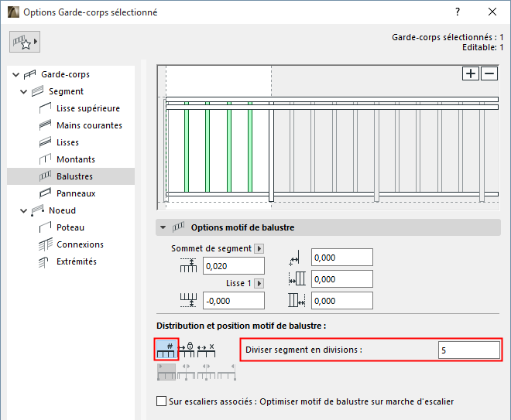Screen dimensions: 511x420
Task: Choose center-aligned pattern position option
Action: click(186, 372)
